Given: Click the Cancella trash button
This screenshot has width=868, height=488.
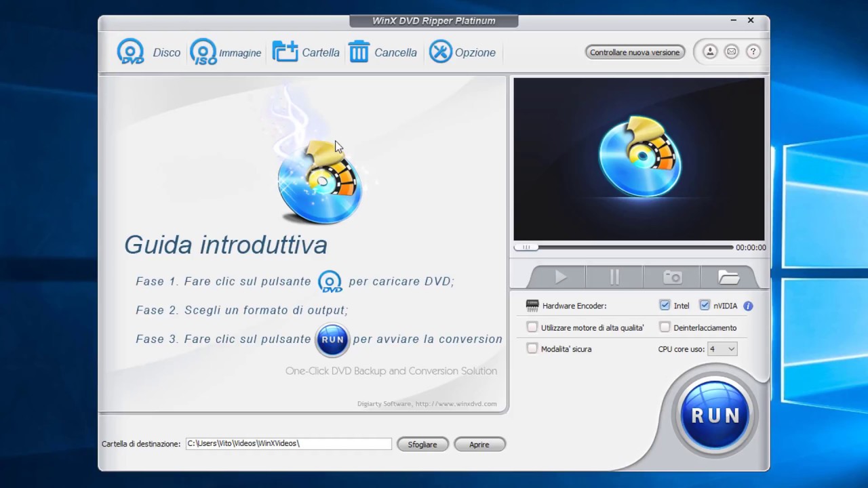Looking at the screenshot, I should tap(382, 52).
